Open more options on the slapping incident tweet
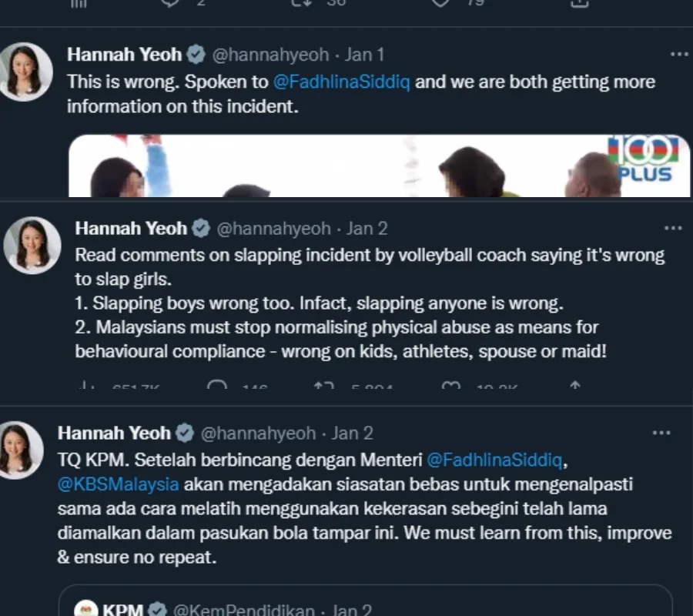The height and width of the screenshot is (616, 693). pyautogui.click(x=673, y=229)
